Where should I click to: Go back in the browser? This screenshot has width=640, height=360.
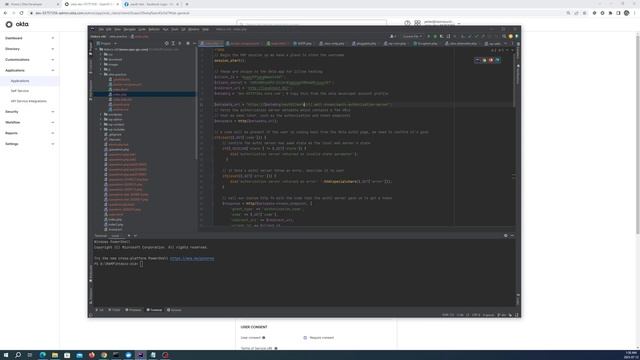pyautogui.click(x=5, y=13)
